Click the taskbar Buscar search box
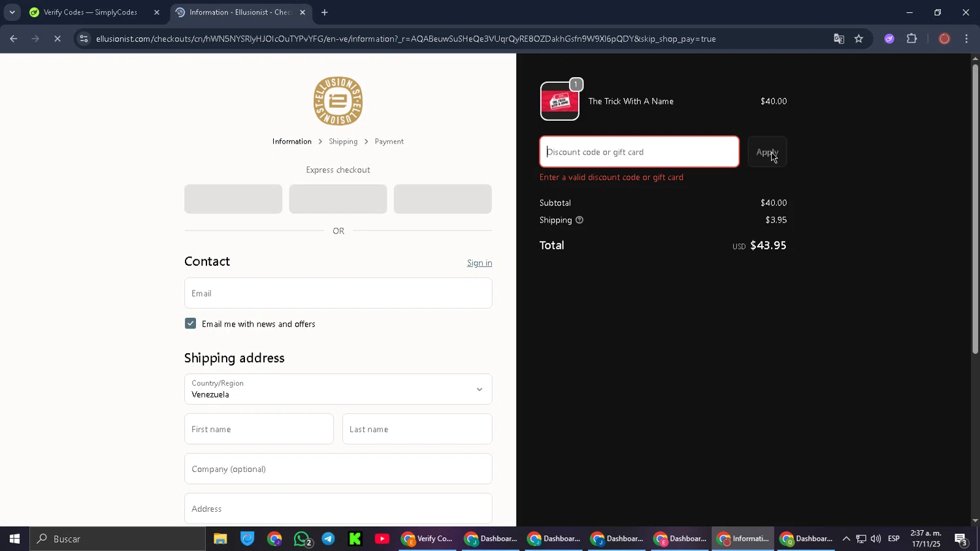The height and width of the screenshot is (551, 980). pos(118,539)
